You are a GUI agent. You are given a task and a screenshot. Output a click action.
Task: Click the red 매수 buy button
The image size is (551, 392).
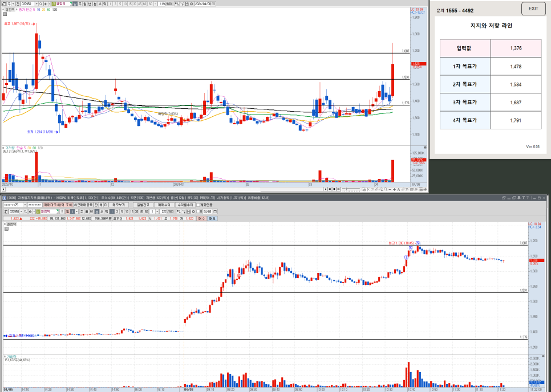(x=202, y=218)
